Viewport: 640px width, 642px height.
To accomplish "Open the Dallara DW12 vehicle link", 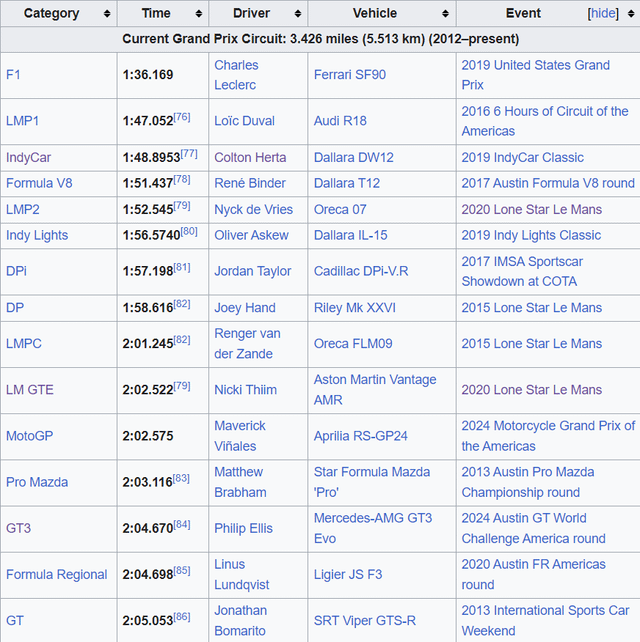I will coord(354,158).
